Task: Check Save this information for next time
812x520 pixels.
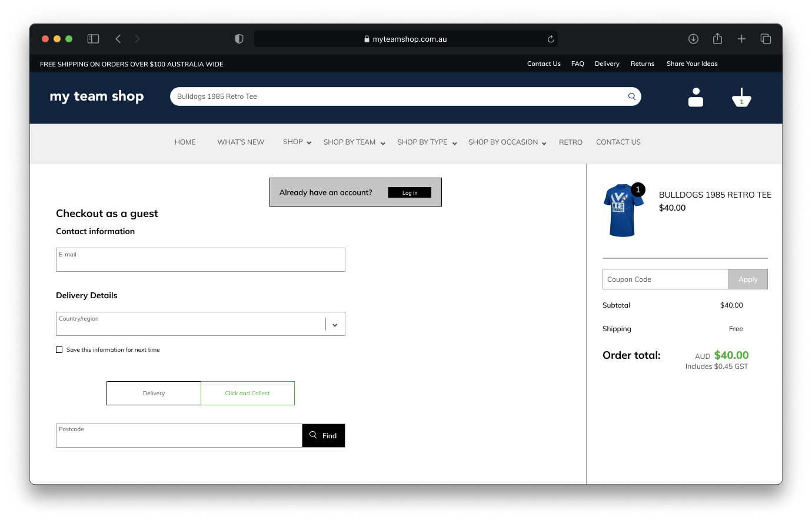Action: [59, 349]
